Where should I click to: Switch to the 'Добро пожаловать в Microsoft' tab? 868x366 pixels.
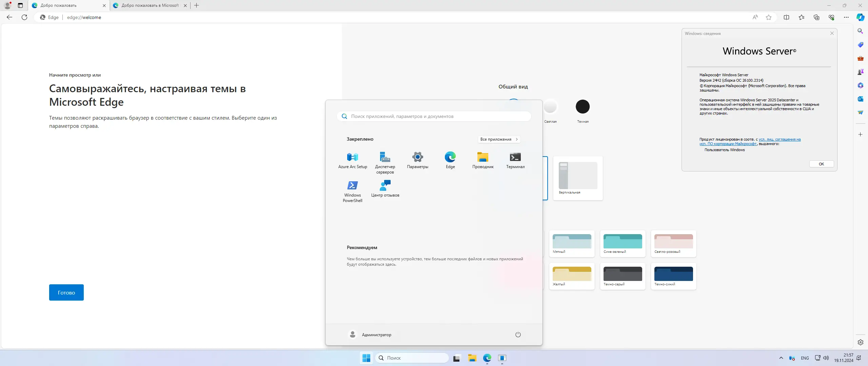150,5
